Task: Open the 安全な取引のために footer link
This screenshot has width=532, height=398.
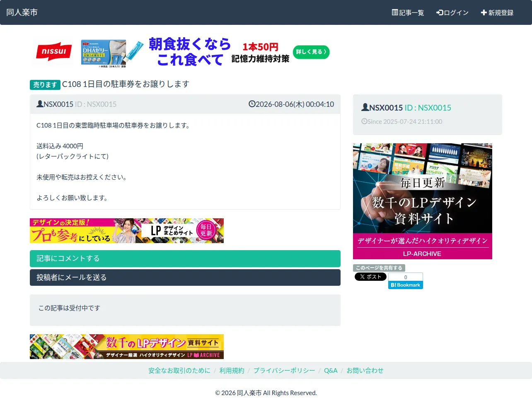Action: pos(179,371)
